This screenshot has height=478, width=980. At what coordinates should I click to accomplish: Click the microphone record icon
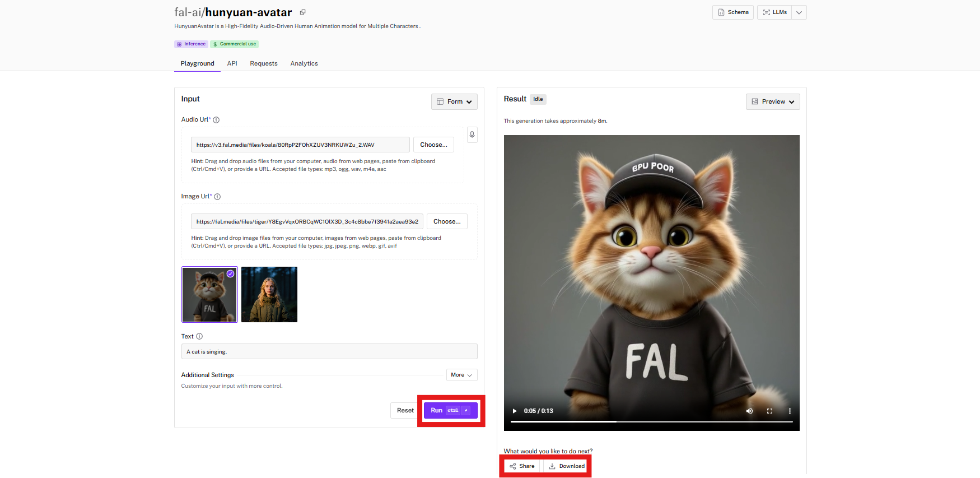472,134
